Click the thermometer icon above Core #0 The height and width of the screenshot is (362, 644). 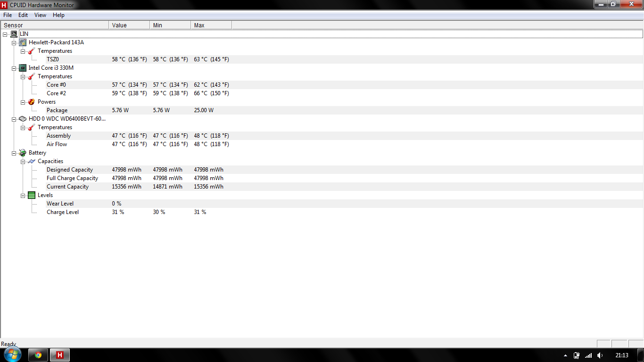(32, 76)
